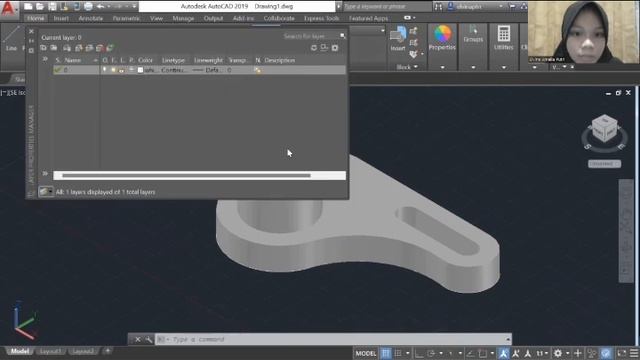Click the MODEL button in status bar

366,353
